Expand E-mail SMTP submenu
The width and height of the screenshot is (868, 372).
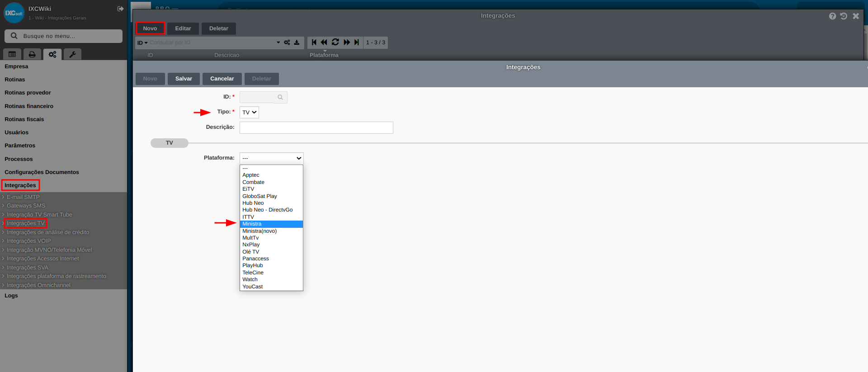coord(23,197)
